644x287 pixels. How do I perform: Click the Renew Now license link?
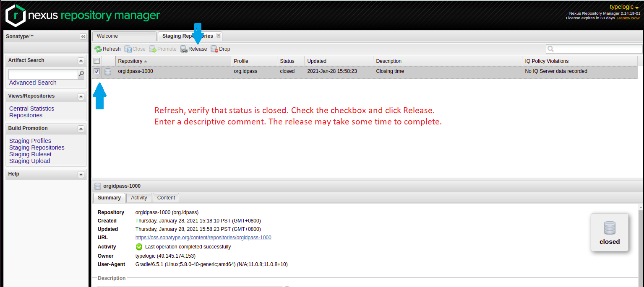(628, 18)
